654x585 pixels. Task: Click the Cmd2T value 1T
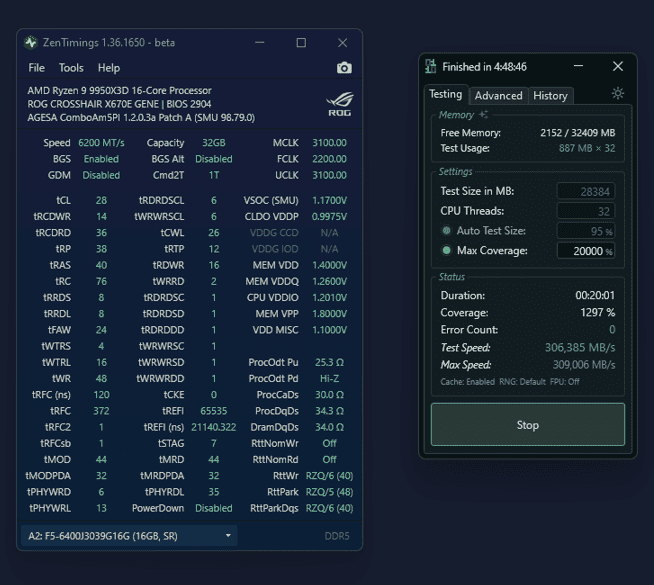click(x=214, y=175)
